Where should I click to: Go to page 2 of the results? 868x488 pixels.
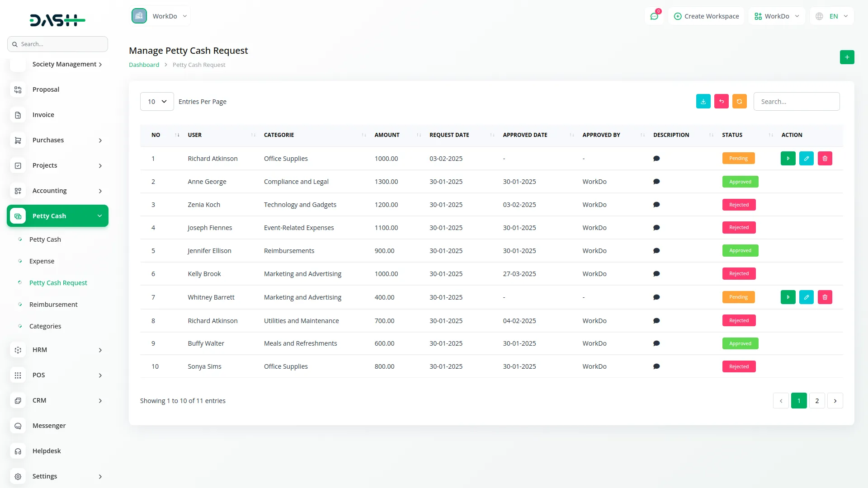point(817,400)
